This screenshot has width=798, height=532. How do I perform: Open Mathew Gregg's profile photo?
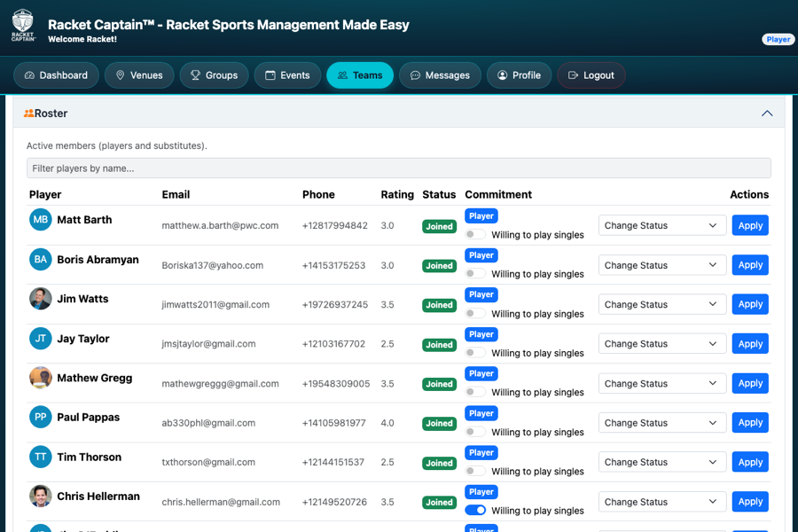[40, 377]
